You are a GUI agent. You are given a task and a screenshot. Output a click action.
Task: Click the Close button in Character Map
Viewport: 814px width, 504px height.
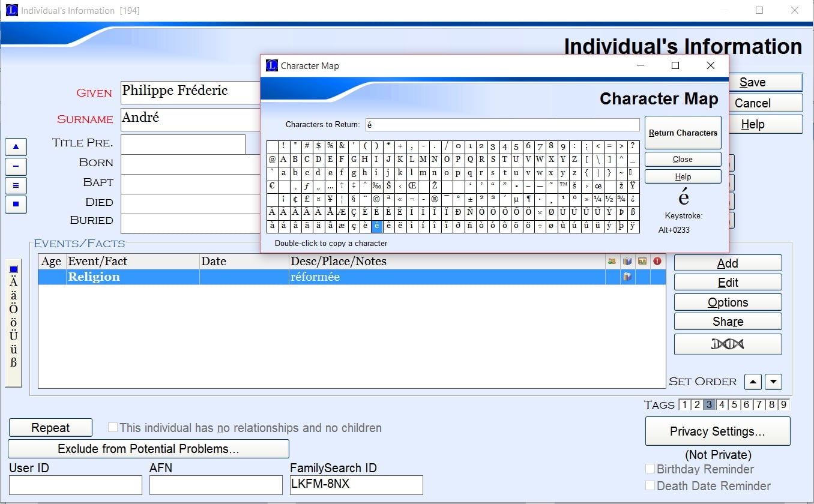click(683, 159)
